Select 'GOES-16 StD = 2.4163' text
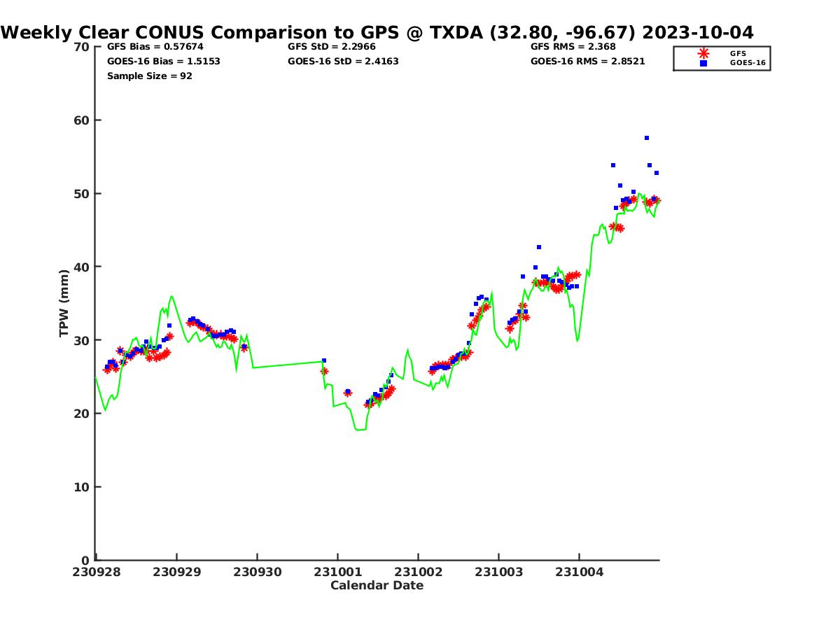Screen dimensions: 840x630 [343, 62]
